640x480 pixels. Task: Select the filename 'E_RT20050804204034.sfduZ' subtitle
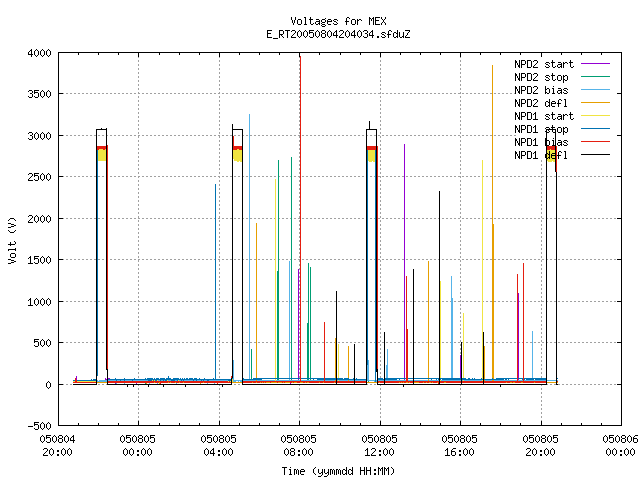[338, 34]
